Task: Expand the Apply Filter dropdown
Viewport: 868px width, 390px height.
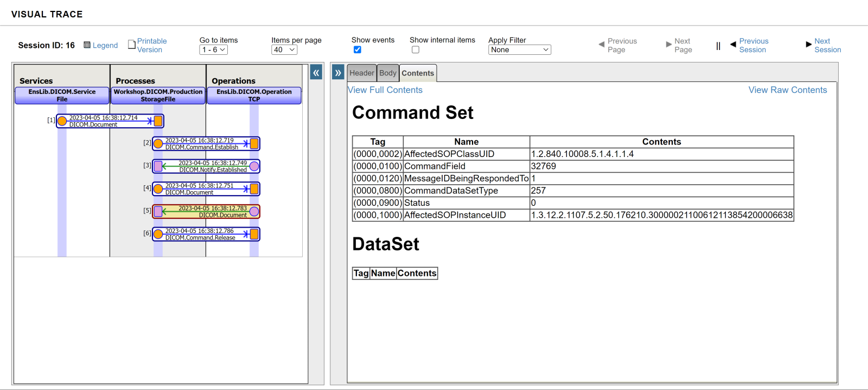Action: point(519,50)
